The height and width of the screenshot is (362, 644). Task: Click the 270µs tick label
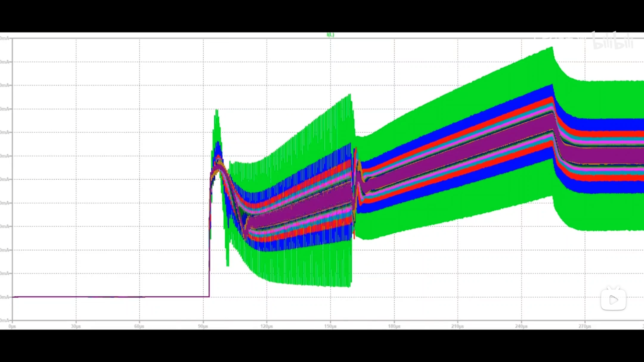coord(585,326)
